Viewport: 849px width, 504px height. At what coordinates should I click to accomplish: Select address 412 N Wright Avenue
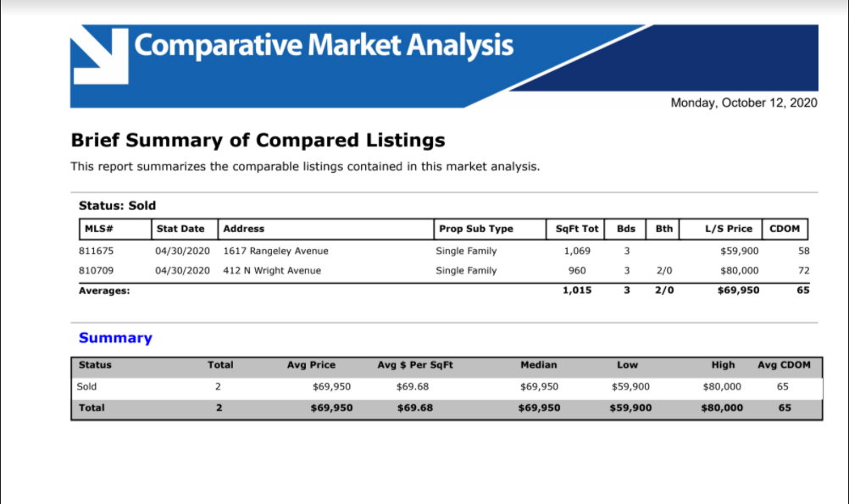tap(272, 271)
